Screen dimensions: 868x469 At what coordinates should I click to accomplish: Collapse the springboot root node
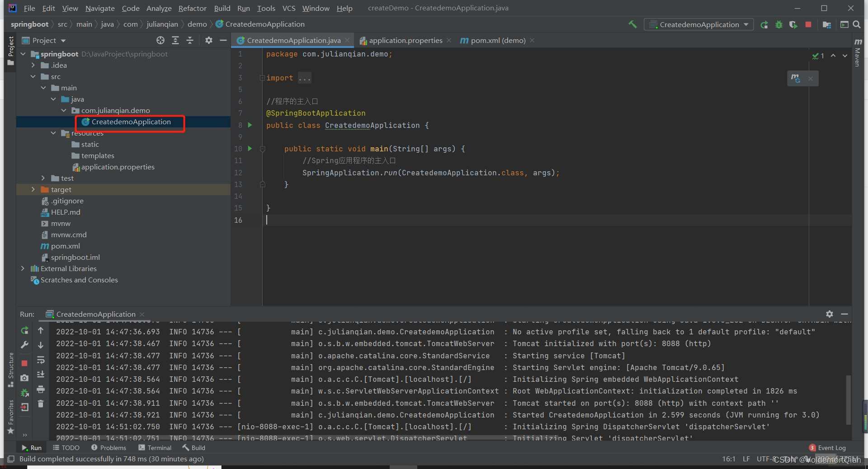23,54
